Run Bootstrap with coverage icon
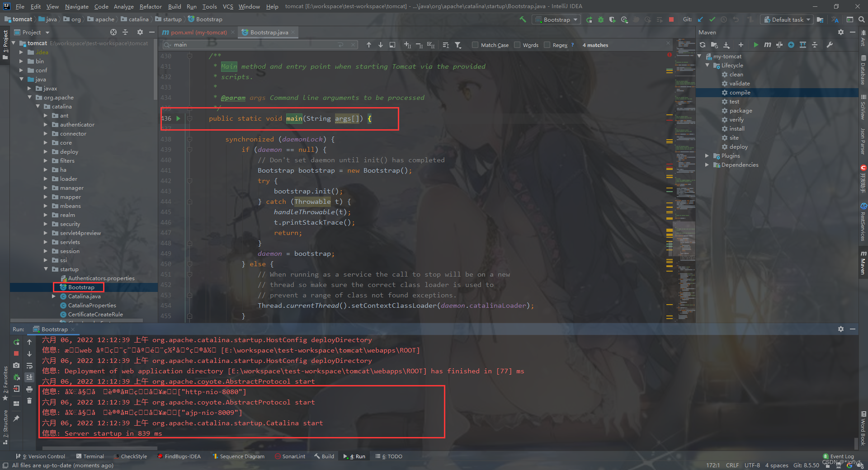Viewport: 868px width, 470px height. (x=613, y=19)
